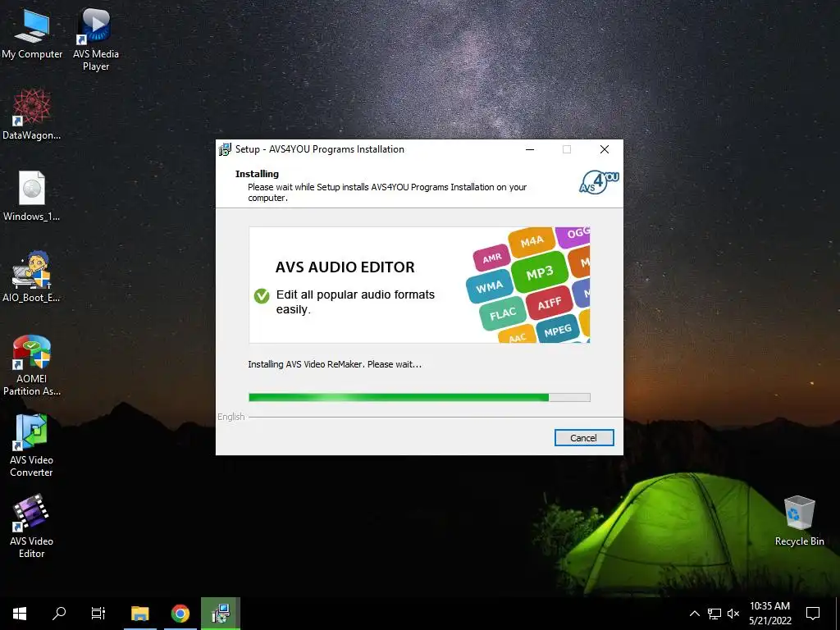Viewport: 840px width, 630px height.
Task: Open taskbar Search
Action: click(59, 614)
